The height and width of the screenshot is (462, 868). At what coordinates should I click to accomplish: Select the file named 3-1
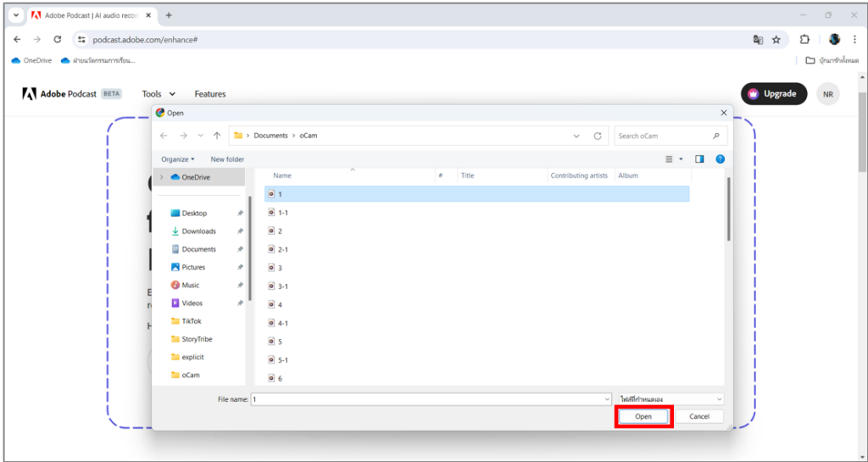click(283, 287)
